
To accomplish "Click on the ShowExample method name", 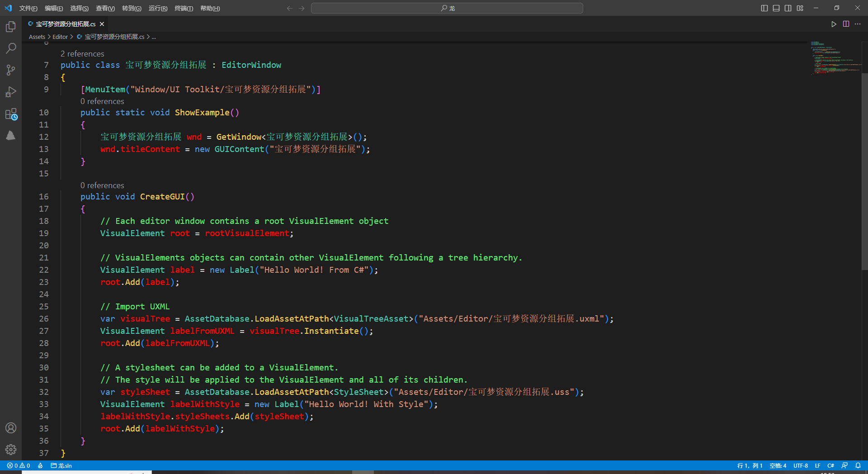I will [202, 113].
